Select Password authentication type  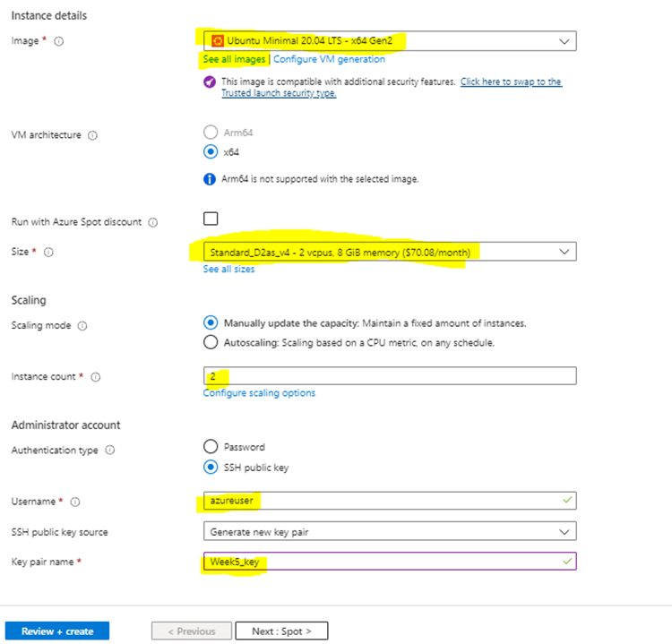coord(211,446)
